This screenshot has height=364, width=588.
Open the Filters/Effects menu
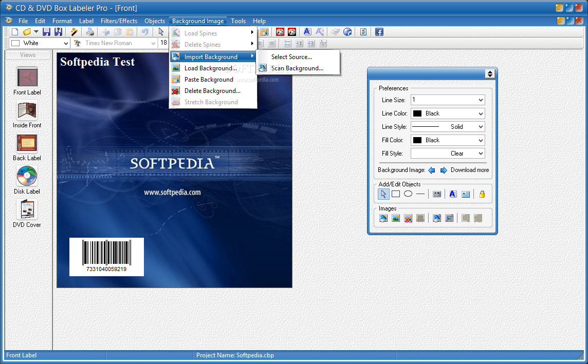click(x=119, y=21)
